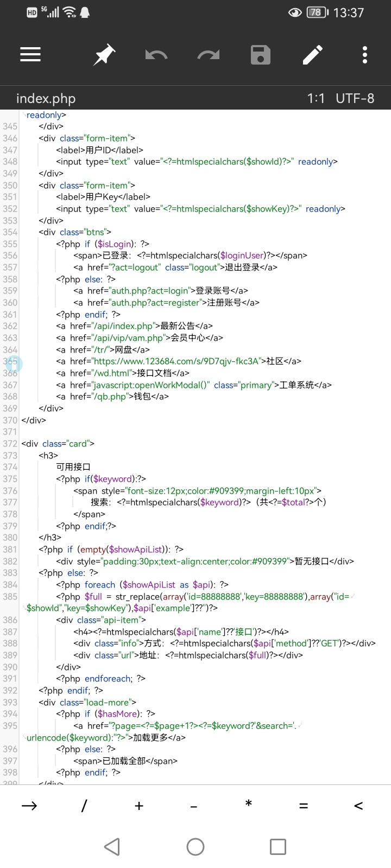Image resolution: width=391 pixels, height=868 pixels.
Task: Tap the Wi-Fi icon in status bar
Action: (70, 12)
